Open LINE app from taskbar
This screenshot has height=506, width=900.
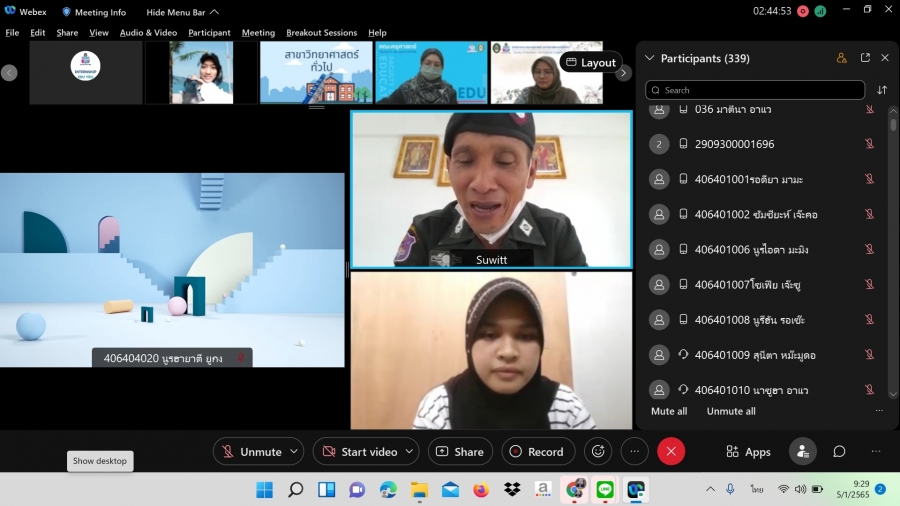click(605, 490)
